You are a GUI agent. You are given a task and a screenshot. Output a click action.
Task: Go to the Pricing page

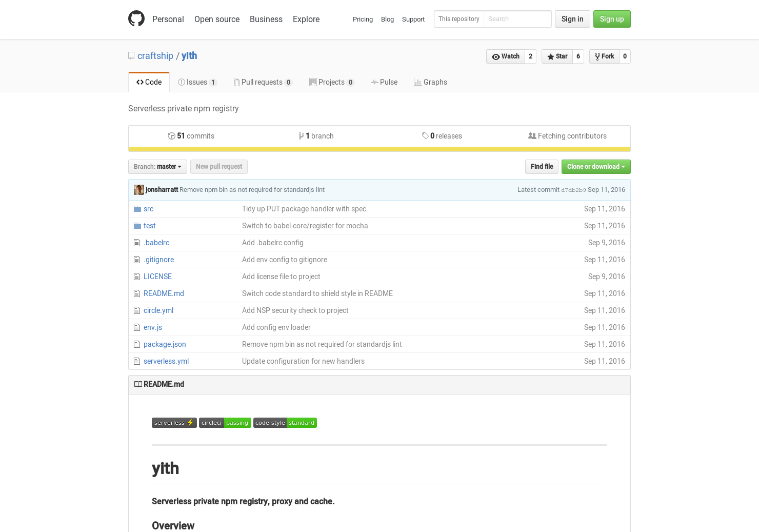(x=363, y=19)
